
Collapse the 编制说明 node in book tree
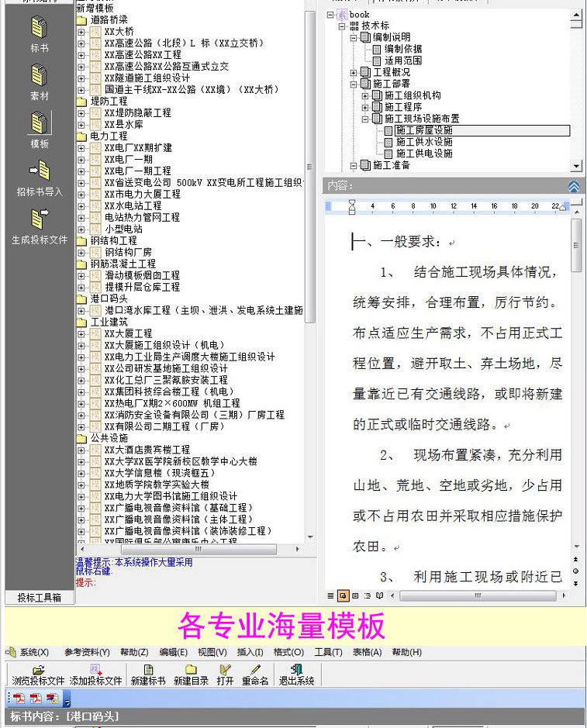click(x=354, y=38)
